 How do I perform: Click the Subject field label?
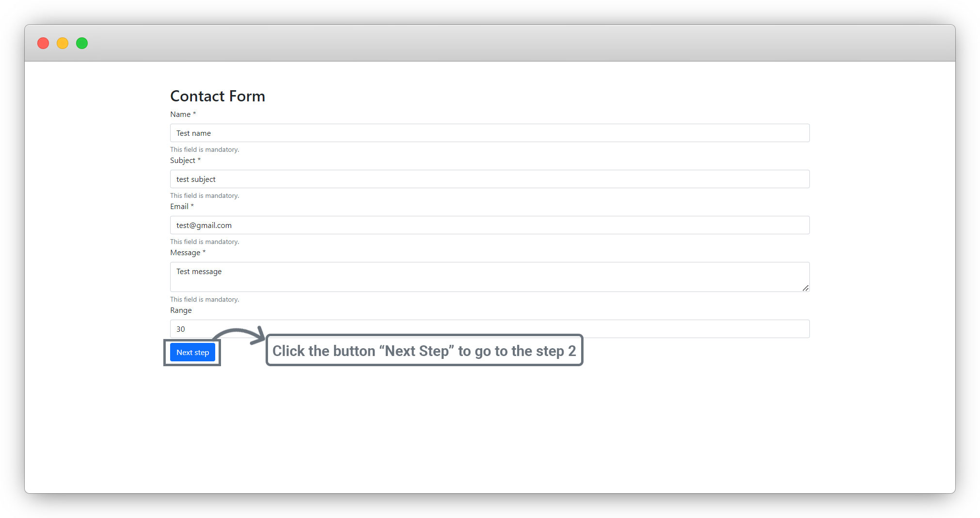click(x=183, y=161)
